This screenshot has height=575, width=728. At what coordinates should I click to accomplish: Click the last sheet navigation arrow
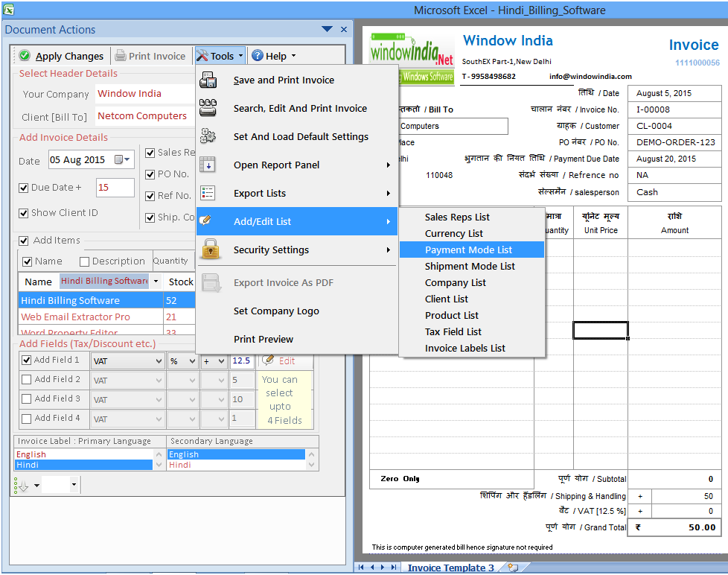pyautogui.click(x=393, y=567)
